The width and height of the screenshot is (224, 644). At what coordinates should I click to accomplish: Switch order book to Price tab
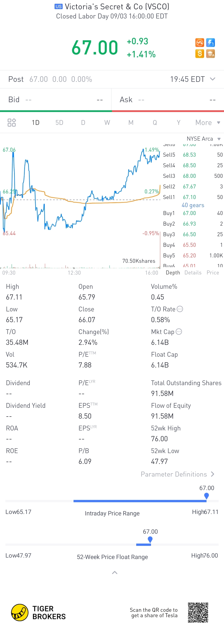point(213,273)
